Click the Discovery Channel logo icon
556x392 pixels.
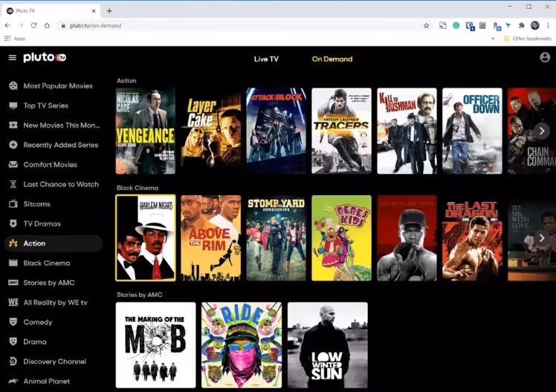[13, 362]
